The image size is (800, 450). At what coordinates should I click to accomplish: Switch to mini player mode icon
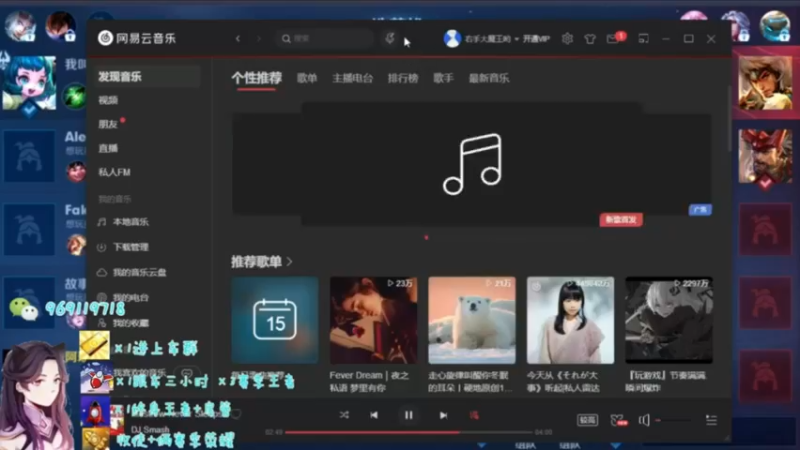point(643,39)
